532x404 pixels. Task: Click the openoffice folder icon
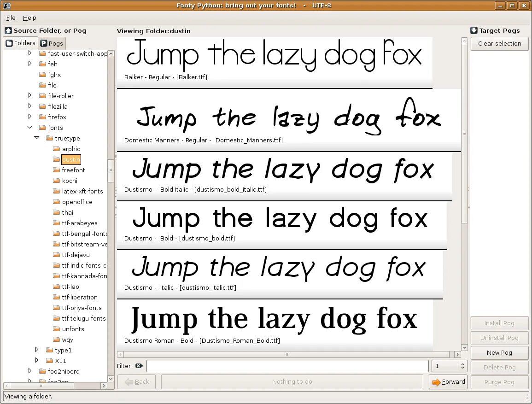[56, 201]
